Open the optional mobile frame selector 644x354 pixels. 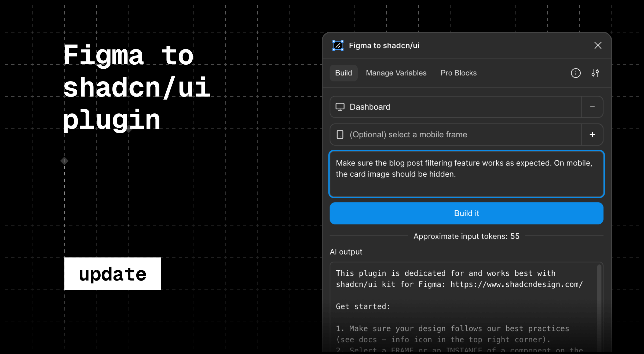[x=456, y=135]
